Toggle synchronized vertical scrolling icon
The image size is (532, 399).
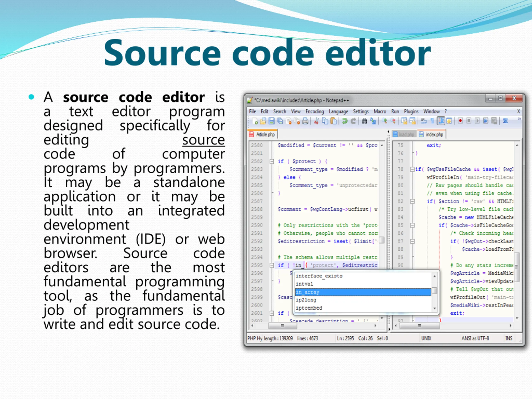(x=404, y=121)
